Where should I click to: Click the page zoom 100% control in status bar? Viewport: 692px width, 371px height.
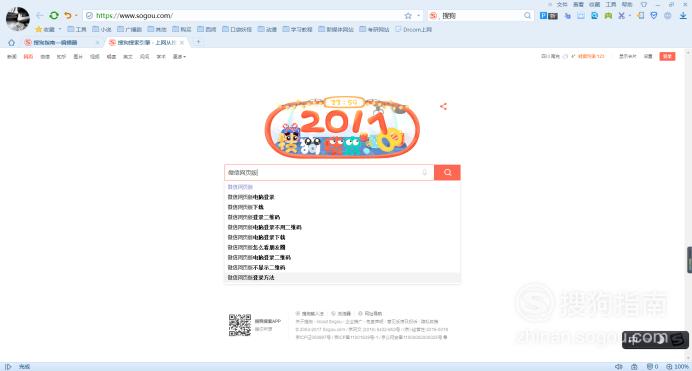tap(677, 367)
